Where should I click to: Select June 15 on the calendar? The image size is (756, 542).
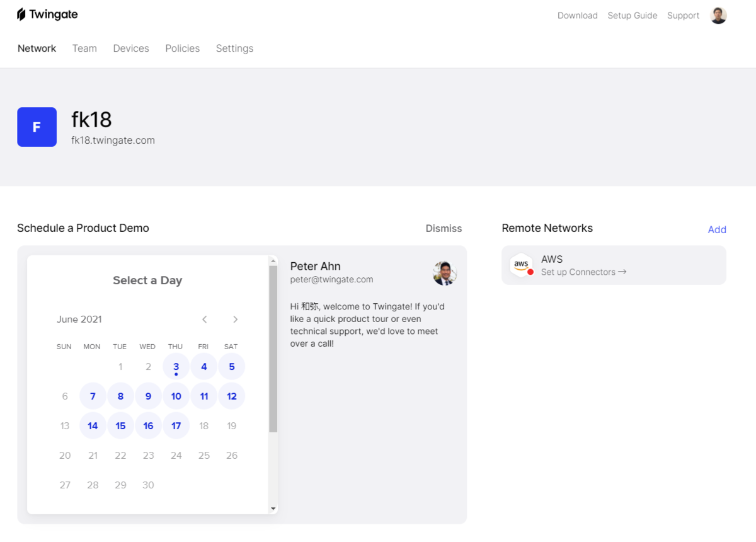point(120,426)
